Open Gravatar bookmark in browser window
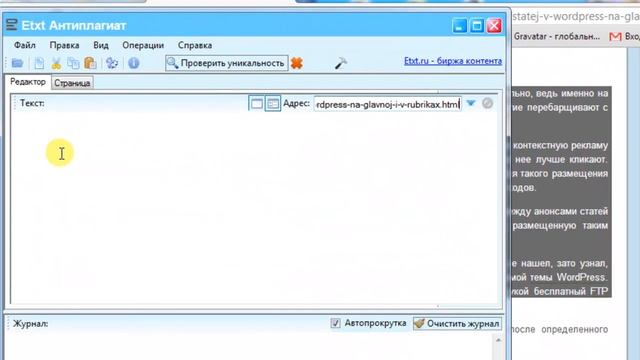Image resolution: width=640 pixels, height=360 pixels. point(557,36)
